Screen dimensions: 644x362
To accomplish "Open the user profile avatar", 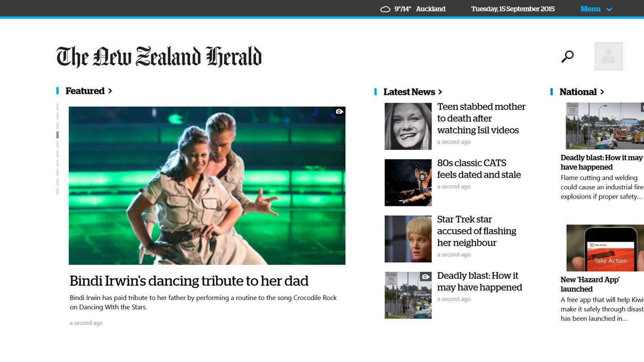I will 609,56.
